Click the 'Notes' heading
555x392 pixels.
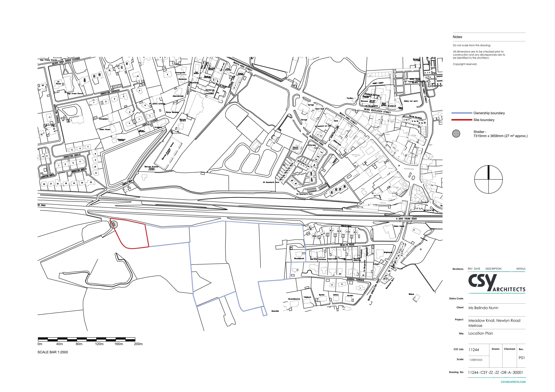click(x=457, y=37)
